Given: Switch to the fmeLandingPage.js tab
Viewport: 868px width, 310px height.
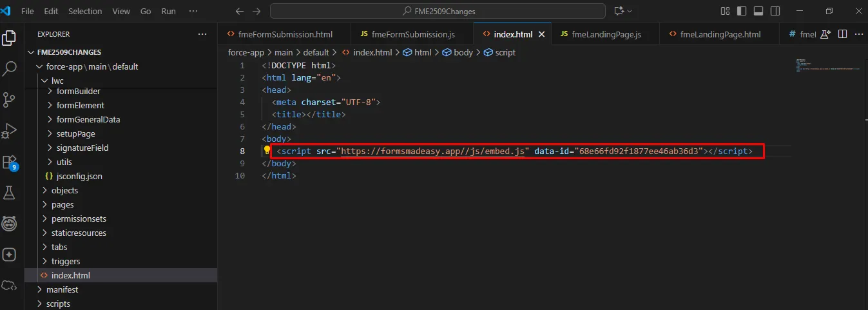Looking at the screenshot, I should click(x=606, y=34).
